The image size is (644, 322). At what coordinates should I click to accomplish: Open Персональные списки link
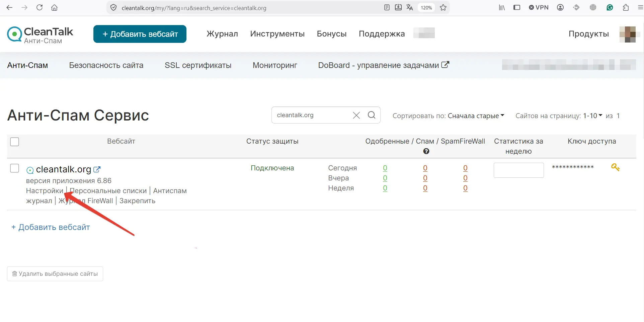click(x=108, y=191)
